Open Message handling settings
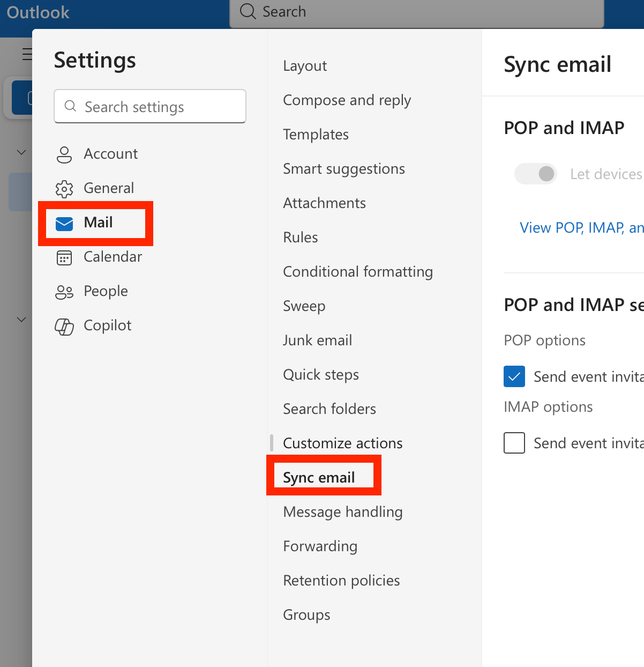Image resolution: width=644 pixels, height=667 pixels. point(342,512)
